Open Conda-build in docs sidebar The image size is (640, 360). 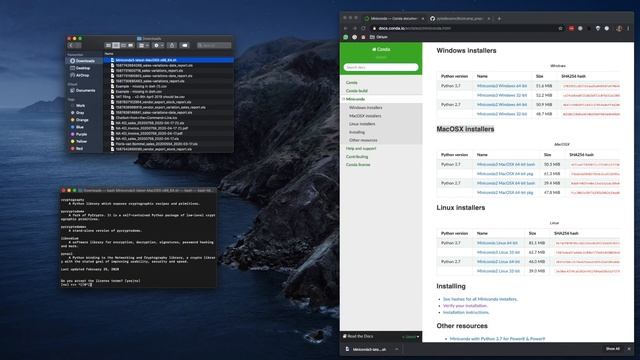point(357,91)
